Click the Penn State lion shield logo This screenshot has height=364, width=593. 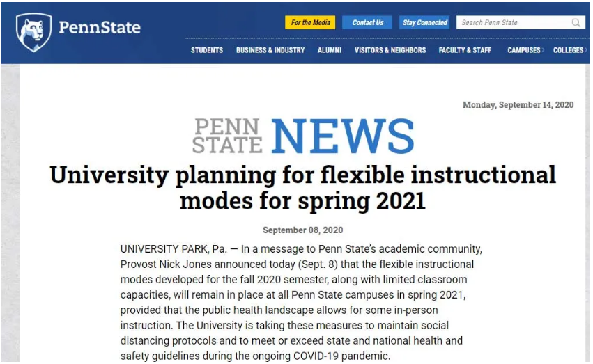coord(33,32)
